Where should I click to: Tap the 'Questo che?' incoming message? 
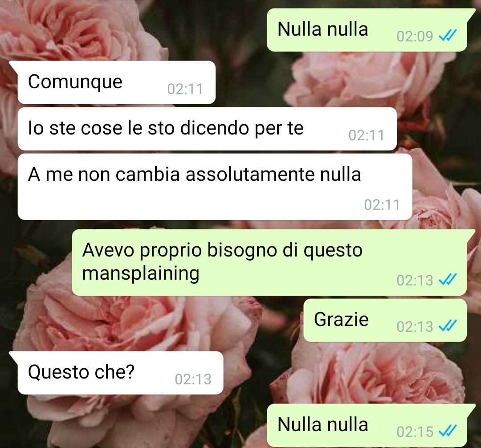(x=121, y=373)
